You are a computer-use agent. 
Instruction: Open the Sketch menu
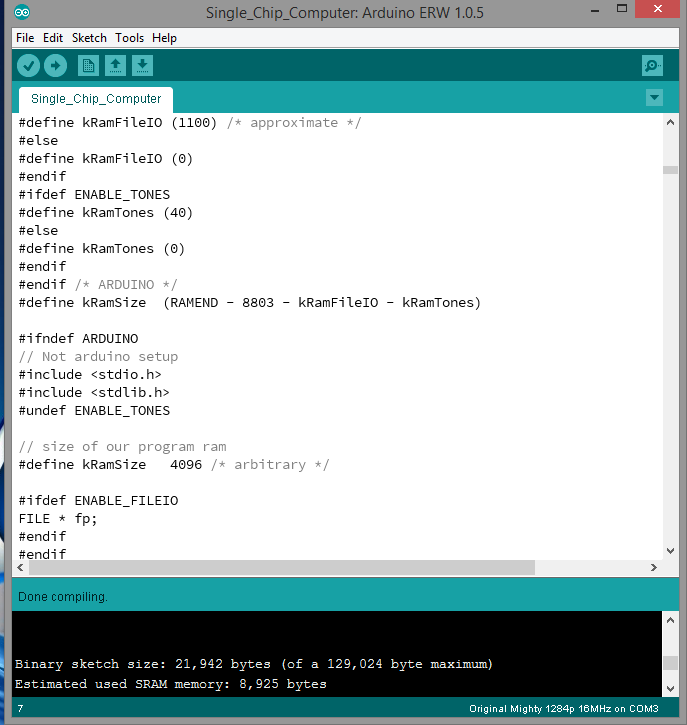click(x=89, y=38)
